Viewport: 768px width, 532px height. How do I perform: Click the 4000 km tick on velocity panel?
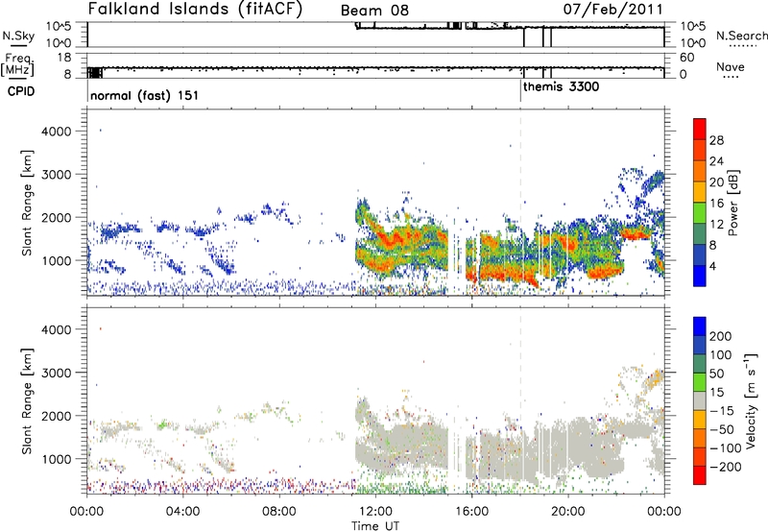click(x=56, y=329)
